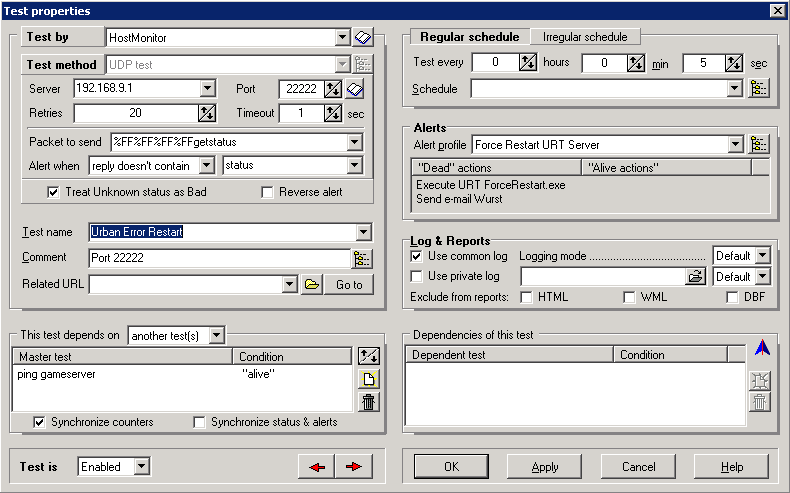Switch to the Irregular schedule tab
Screen dimensions: 790x493
(x=585, y=37)
